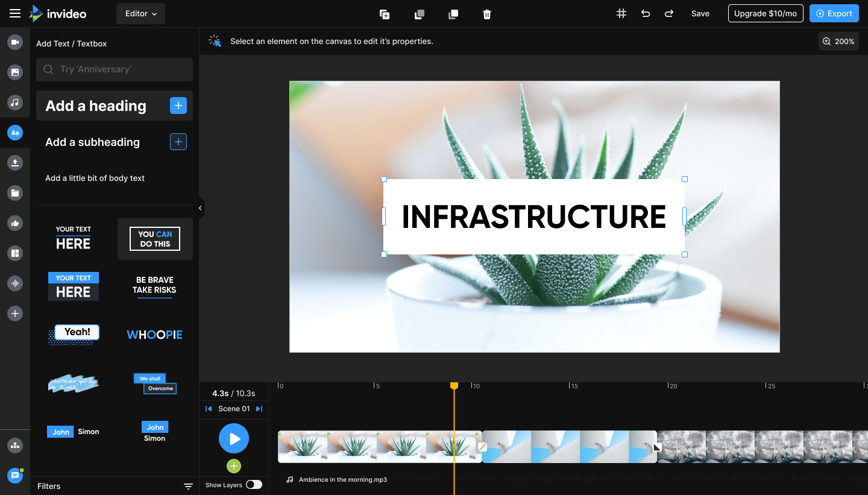Click the Delete (trash) icon in toolbar
The height and width of the screenshot is (495, 868).
(486, 13)
